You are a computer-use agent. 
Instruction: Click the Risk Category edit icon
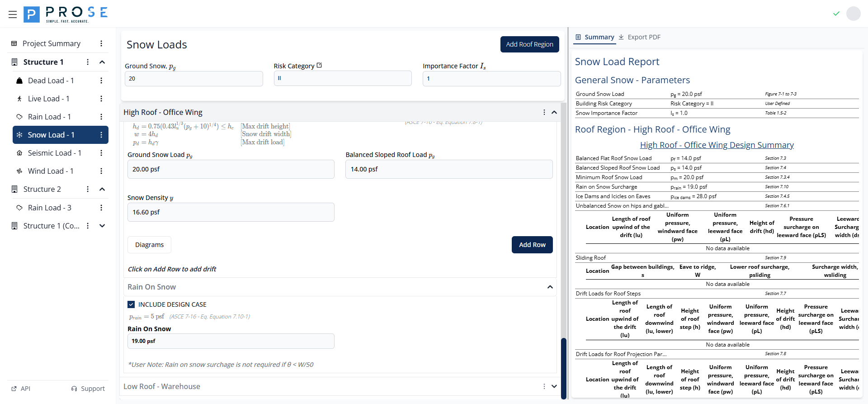319,66
